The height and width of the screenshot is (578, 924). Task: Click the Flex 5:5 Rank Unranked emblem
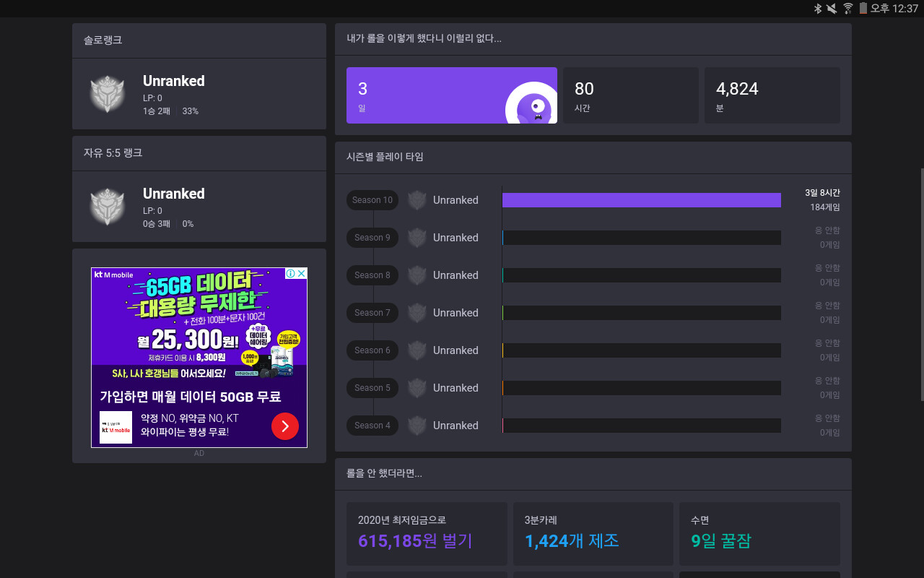pos(108,207)
